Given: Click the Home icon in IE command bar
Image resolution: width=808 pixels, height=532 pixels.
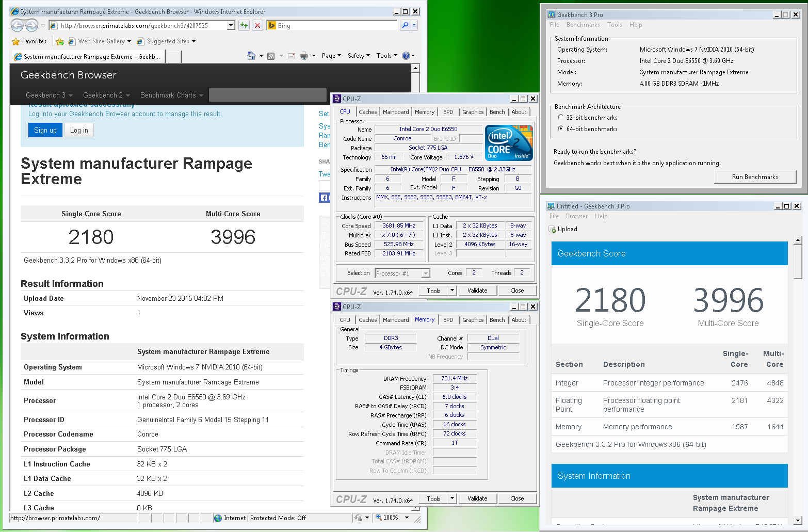Looking at the screenshot, I should pos(251,56).
